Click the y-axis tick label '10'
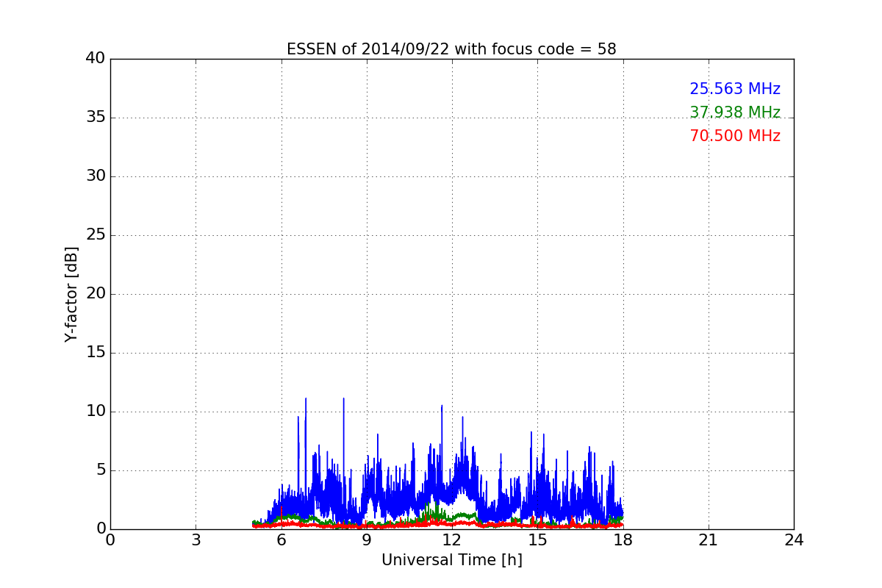This screenshot has width=882, height=588. (x=96, y=412)
